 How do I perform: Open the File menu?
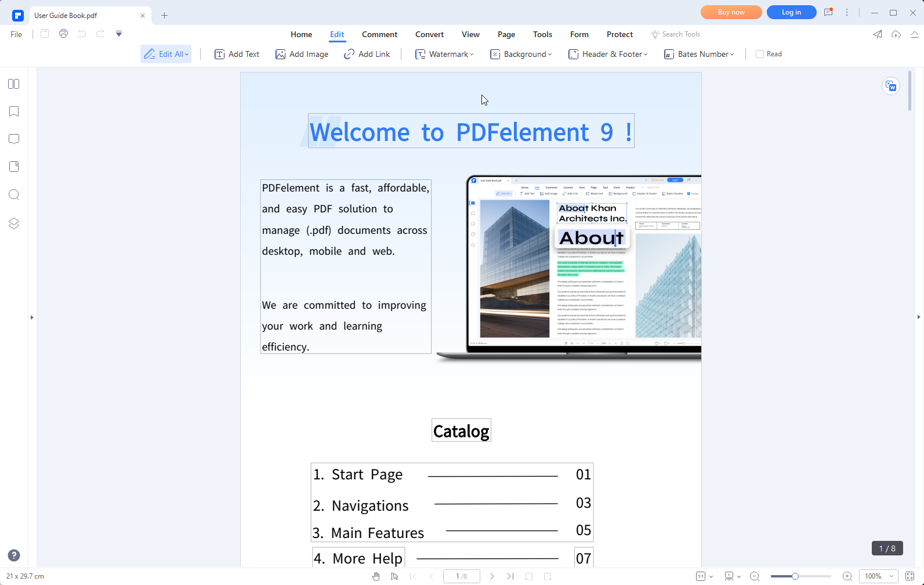16,34
